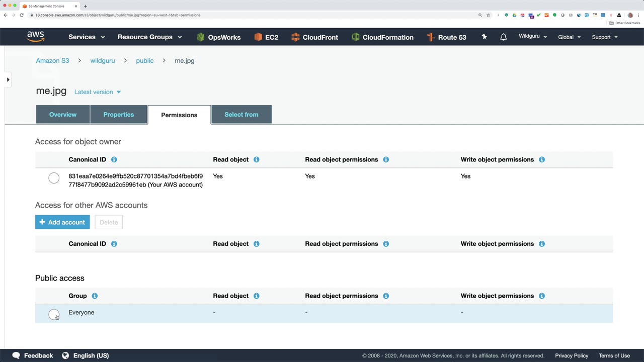Click the browser address bar URL
644x362 pixels.
(x=118, y=15)
